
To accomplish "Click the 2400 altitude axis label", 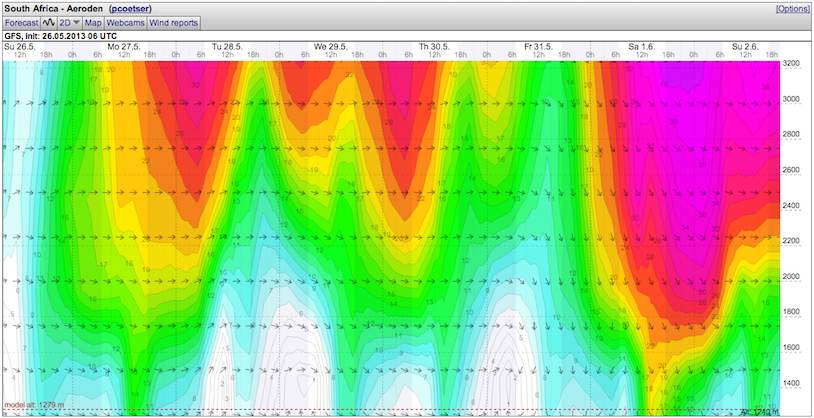I will point(790,205).
